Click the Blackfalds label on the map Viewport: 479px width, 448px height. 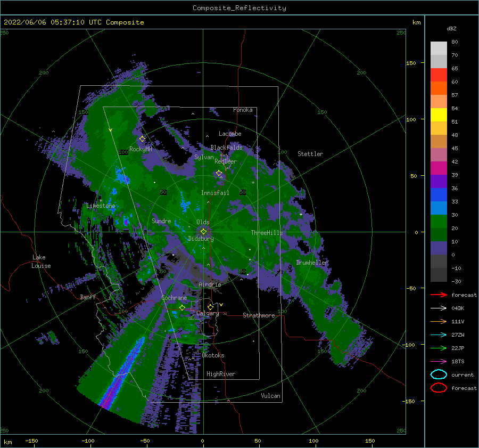point(226,148)
